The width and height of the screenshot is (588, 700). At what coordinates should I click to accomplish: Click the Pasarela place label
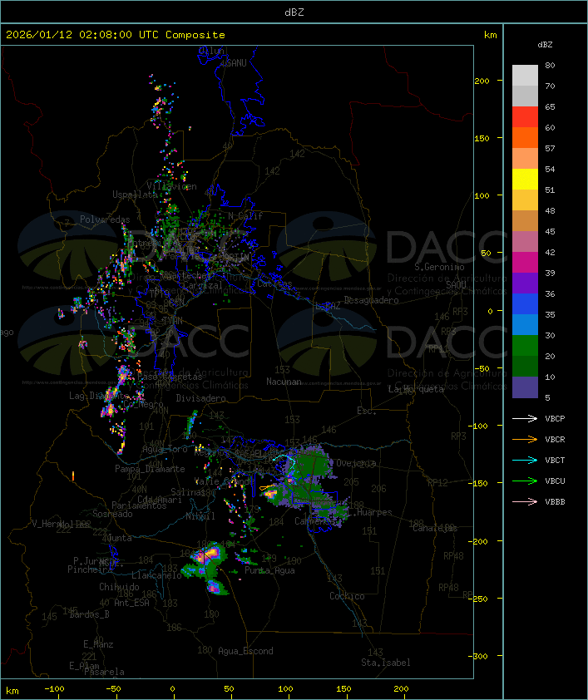click(104, 672)
